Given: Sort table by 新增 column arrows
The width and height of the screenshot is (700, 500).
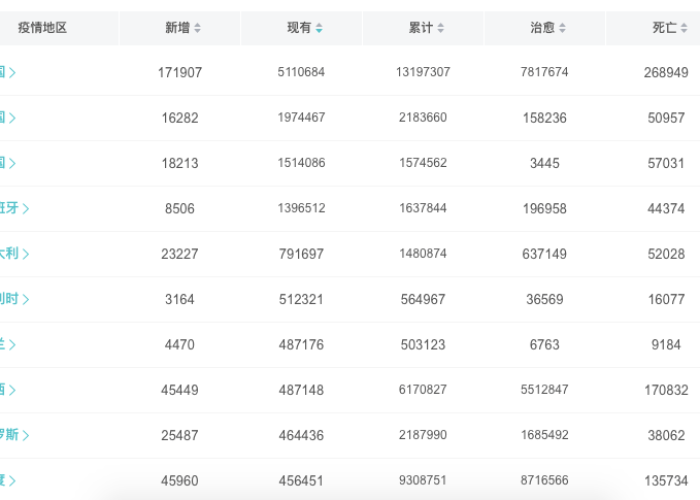Looking at the screenshot, I should coord(197,28).
